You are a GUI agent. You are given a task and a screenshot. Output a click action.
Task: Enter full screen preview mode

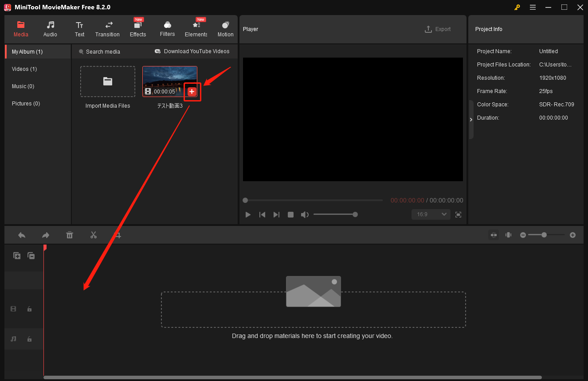coord(459,214)
